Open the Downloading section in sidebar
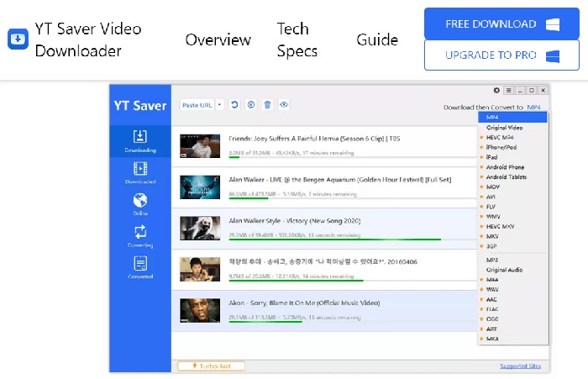The height and width of the screenshot is (379, 588). click(140, 140)
